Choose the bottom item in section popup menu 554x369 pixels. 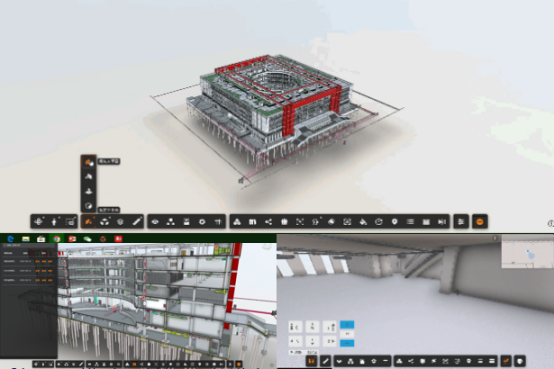tap(88, 206)
